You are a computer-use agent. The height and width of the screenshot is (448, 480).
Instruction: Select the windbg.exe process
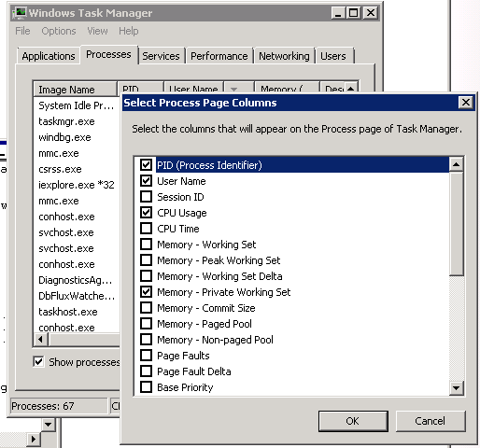[77, 137]
